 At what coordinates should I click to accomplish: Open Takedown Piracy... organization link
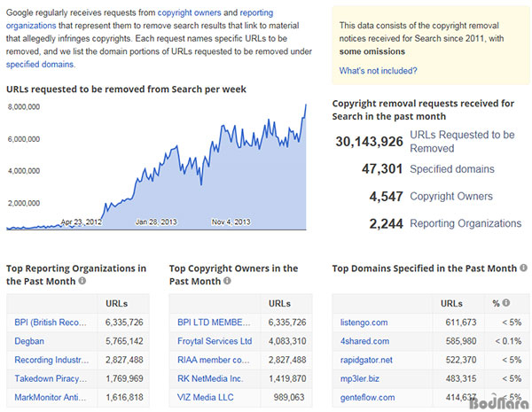[x=51, y=378]
